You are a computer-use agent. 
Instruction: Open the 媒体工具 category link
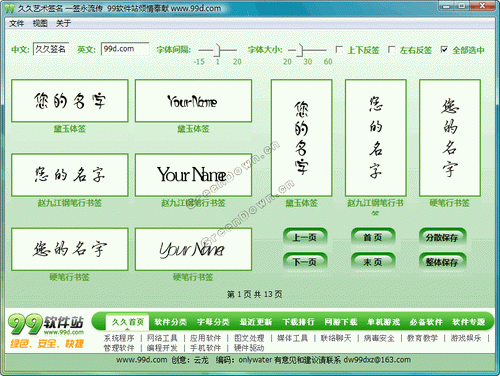292,338
